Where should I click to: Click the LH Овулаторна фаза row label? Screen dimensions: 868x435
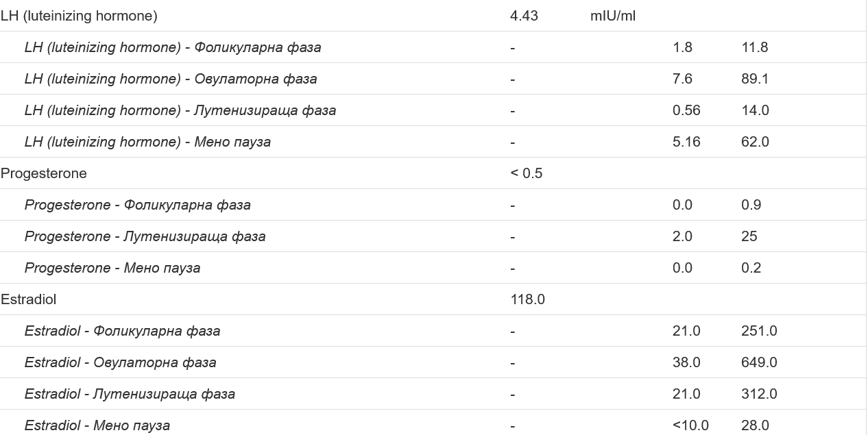pyautogui.click(x=171, y=79)
